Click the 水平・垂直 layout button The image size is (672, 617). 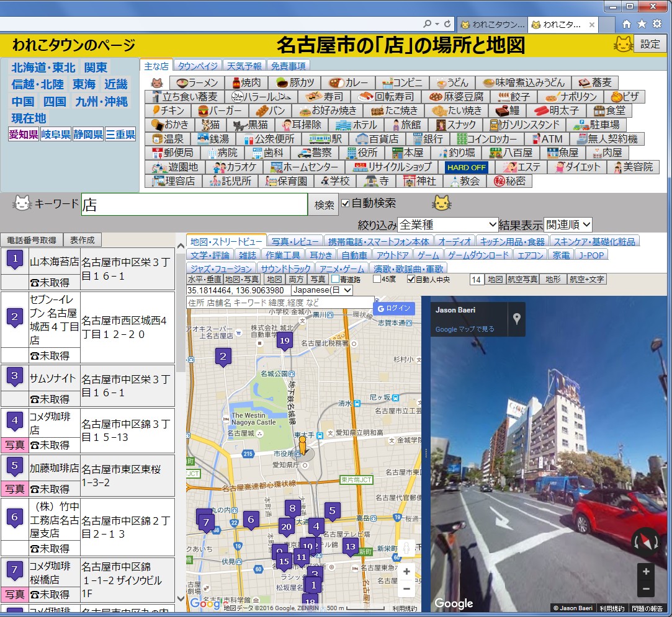[x=205, y=280]
